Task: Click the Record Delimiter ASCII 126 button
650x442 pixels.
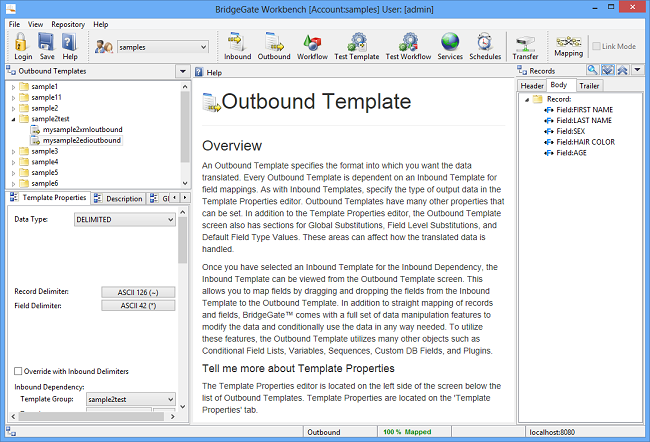Action: click(x=138, y=292)
